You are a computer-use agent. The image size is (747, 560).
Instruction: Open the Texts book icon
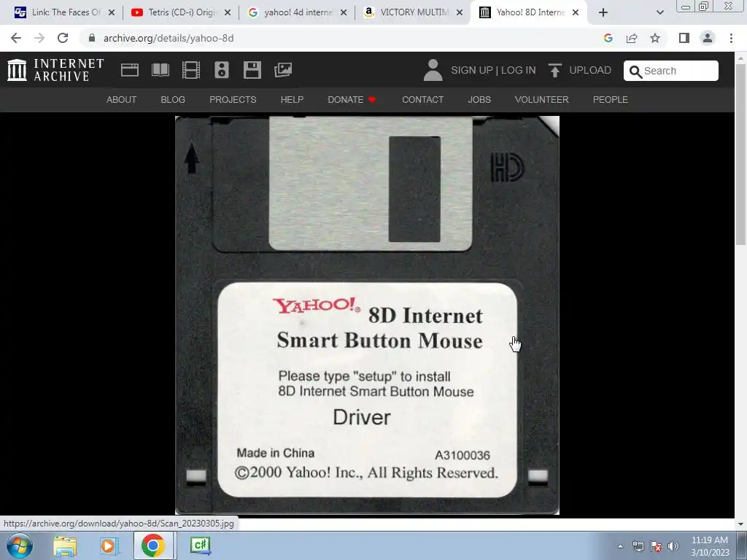click(x=160, y=70)
